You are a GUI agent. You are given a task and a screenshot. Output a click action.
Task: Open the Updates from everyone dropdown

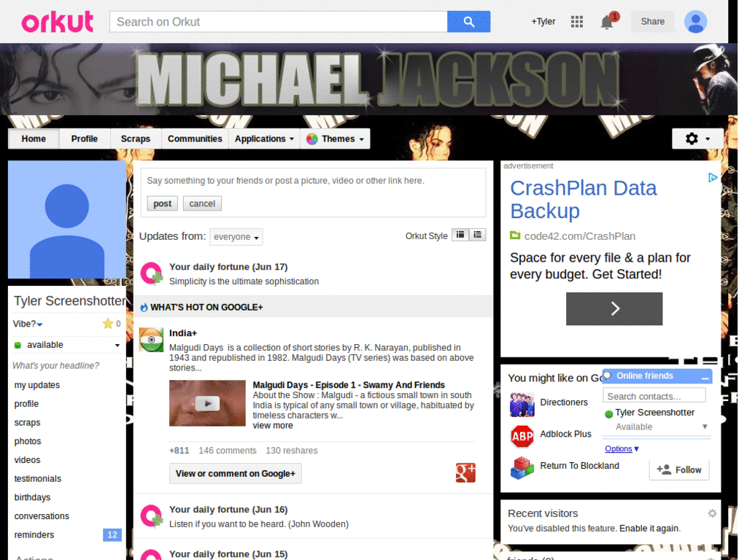[x=236, y=237]
